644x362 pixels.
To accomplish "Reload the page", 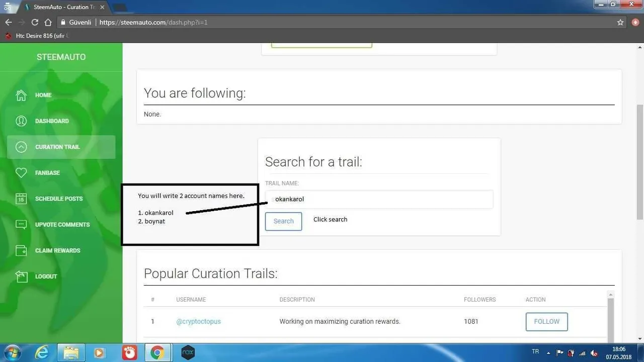I will click(35, 22).
